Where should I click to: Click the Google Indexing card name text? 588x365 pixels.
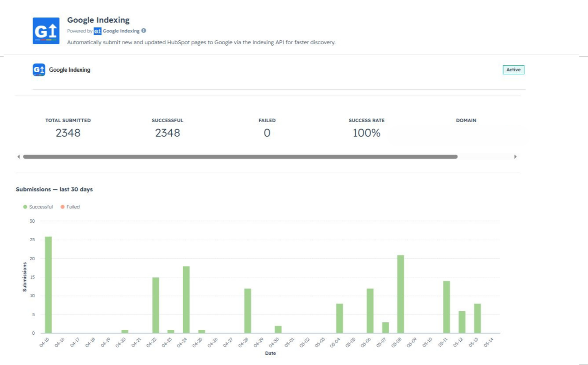tap(70, 70)
